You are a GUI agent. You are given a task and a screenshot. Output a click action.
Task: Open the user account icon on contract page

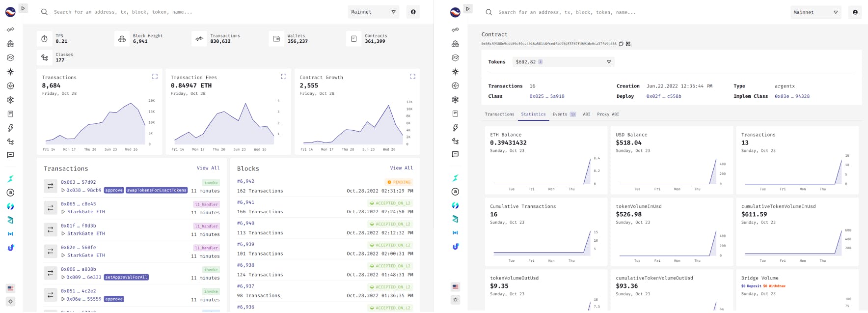coord(855,12)
